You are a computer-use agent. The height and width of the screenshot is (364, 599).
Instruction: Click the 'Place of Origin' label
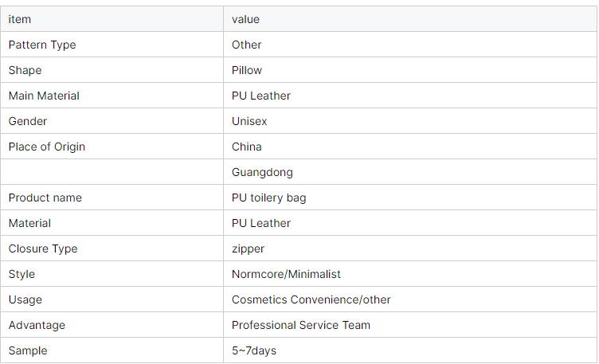[47, 147]
